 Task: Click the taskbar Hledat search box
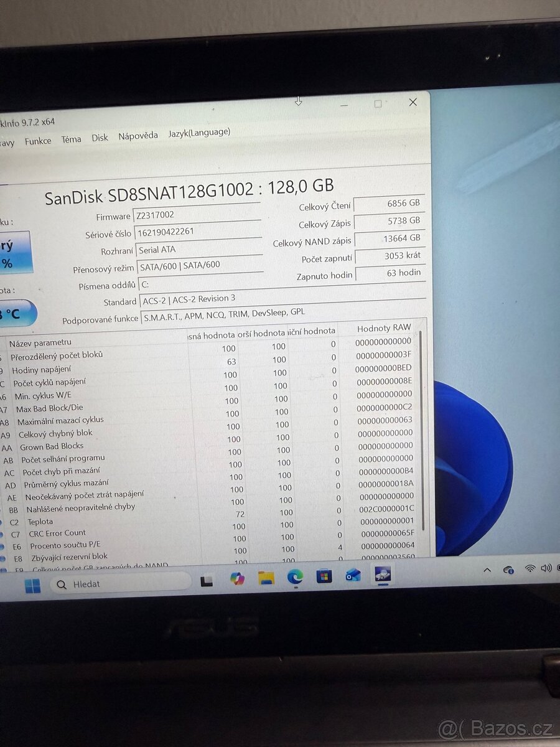point(120,584)
